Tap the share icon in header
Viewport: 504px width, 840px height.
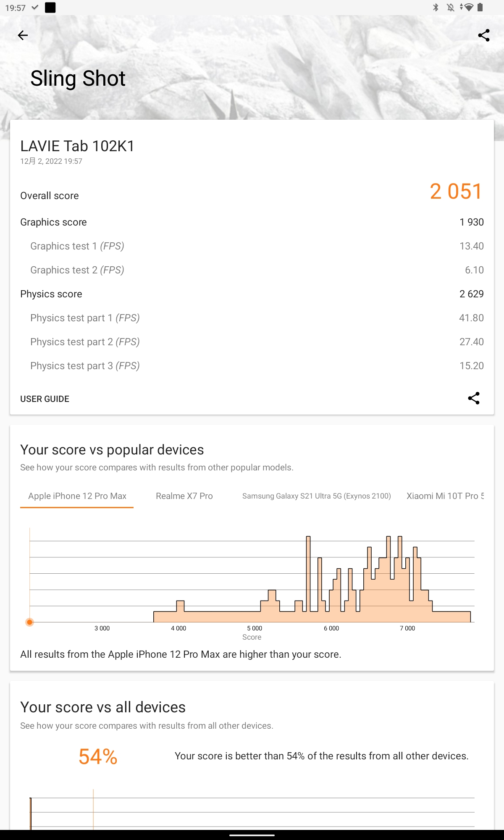click(484, 35)
